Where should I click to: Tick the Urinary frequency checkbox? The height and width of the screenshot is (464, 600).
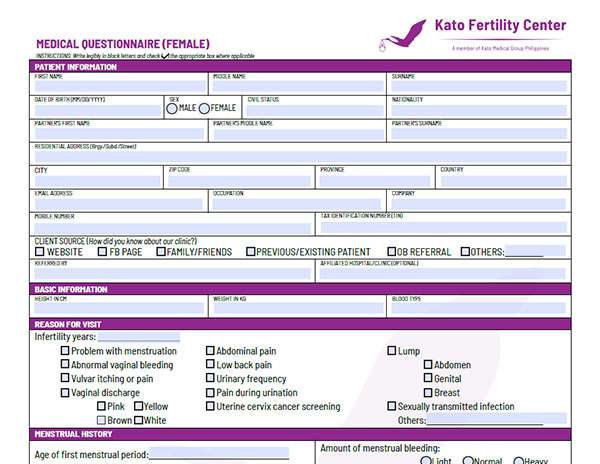pos(211,380)
